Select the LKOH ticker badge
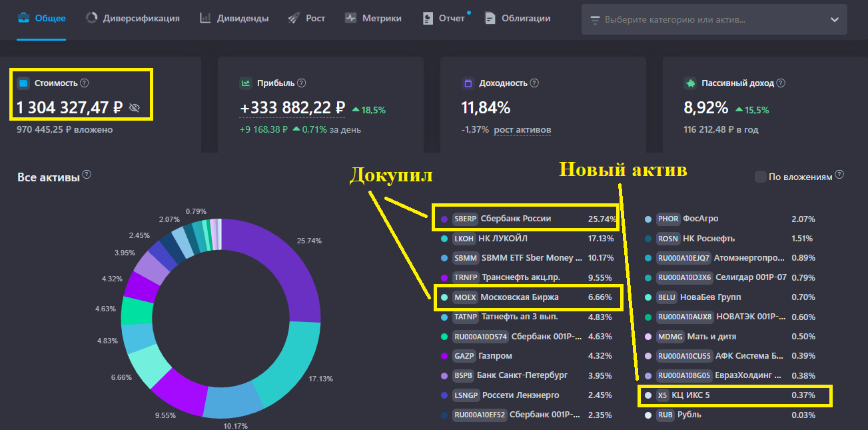The height and width of the screenshot is (430, 868). click(x=463, y=238)
